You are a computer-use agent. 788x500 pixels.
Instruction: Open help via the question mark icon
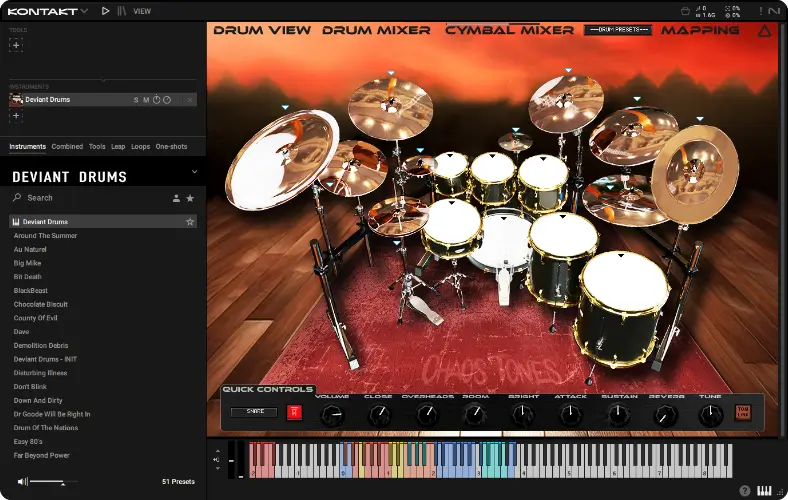click(x=745, y=490)
